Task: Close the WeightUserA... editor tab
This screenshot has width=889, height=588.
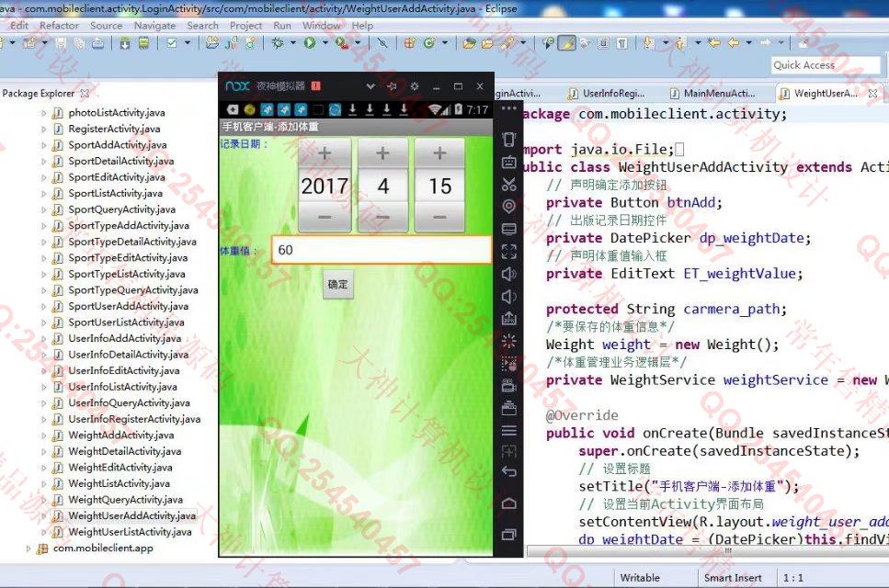Action: pos(873,94)
